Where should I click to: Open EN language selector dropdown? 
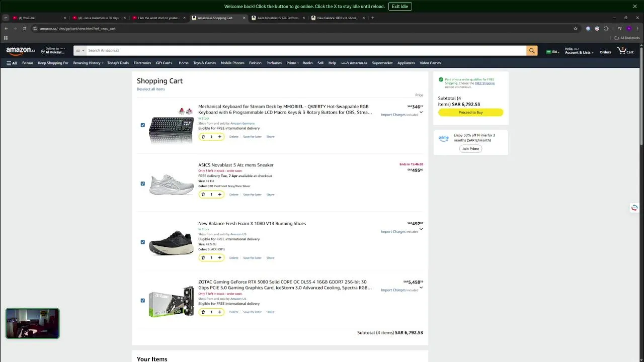point(553,52)
